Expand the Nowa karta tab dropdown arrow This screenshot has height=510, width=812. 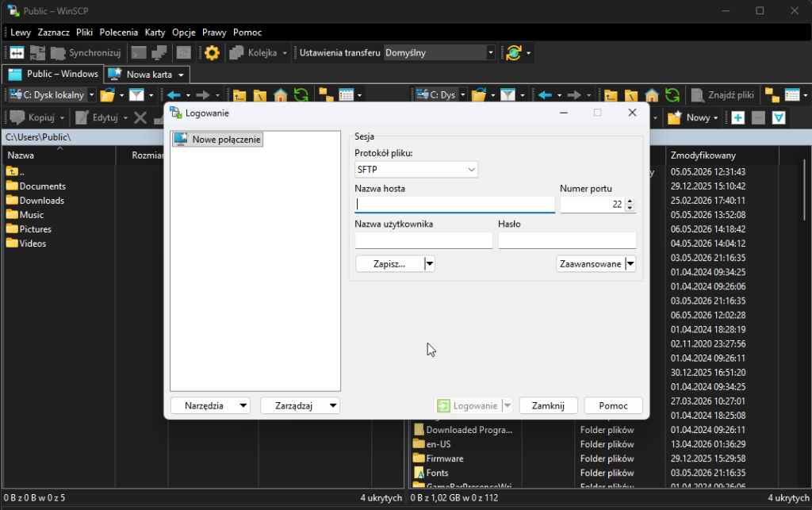(182, 75)
